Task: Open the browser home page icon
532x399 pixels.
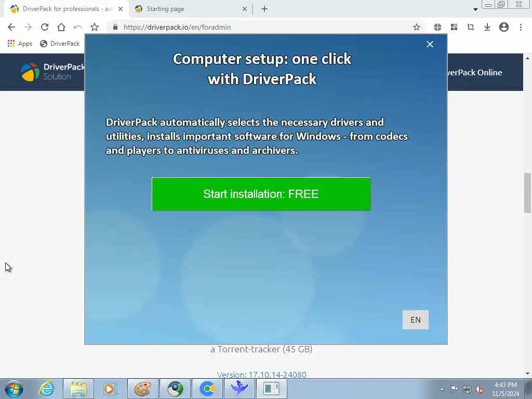Action: [61, 27]
